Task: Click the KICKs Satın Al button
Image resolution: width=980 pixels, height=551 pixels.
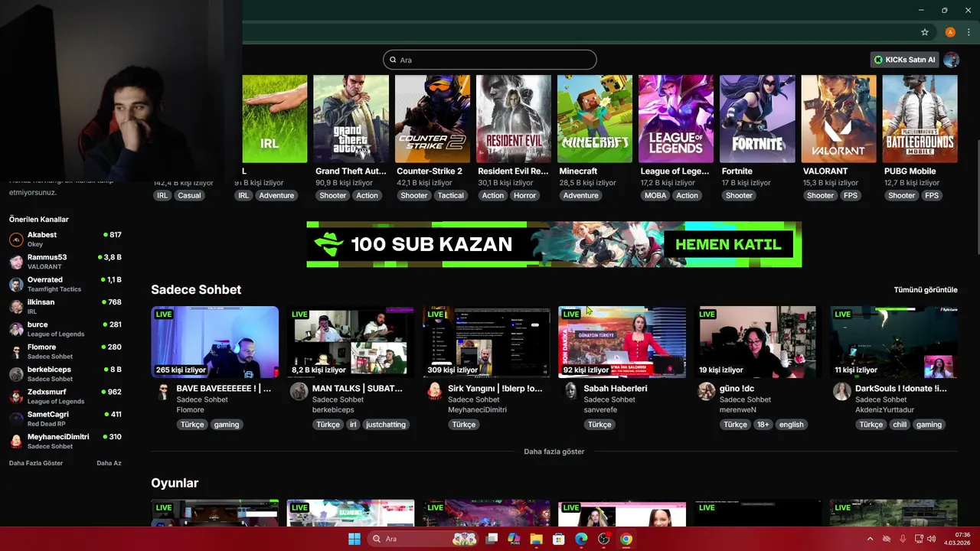Action: tap(905, 60)
